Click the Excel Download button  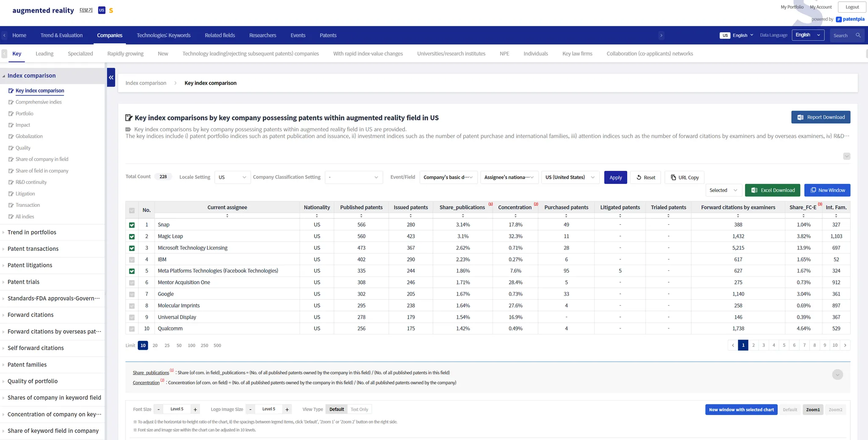[773, 190]
